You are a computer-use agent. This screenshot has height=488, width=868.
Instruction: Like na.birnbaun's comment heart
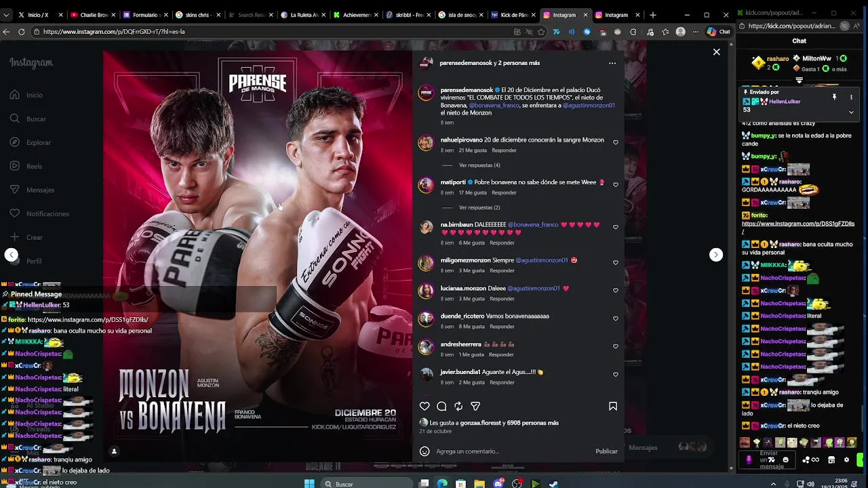pos(616,227)
